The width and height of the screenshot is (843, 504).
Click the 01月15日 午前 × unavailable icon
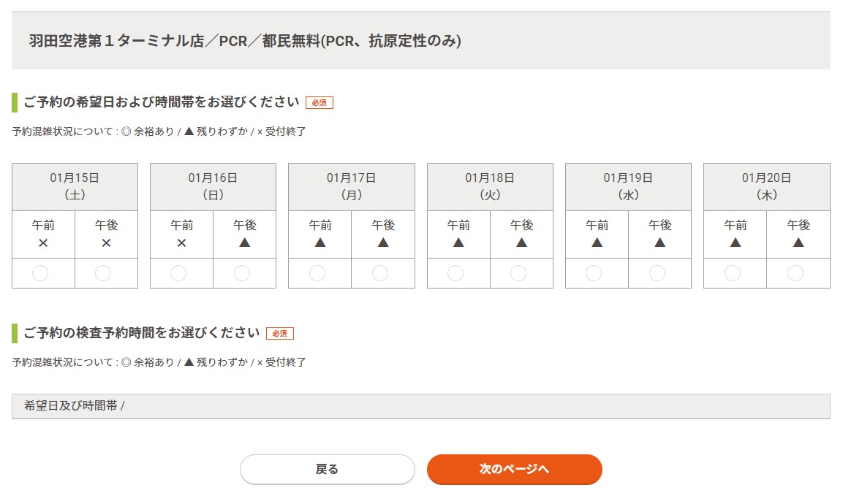(x=43, y=243)
